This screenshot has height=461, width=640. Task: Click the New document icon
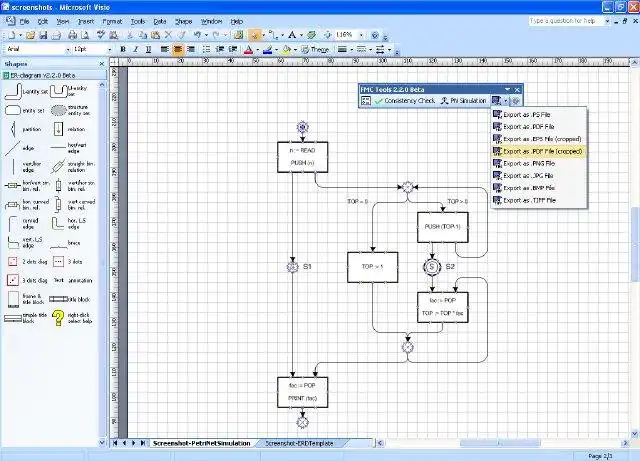point(11,36)
